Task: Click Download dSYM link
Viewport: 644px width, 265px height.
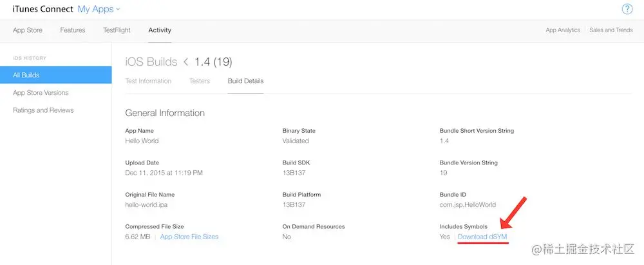Action: [x=482, y=237]
